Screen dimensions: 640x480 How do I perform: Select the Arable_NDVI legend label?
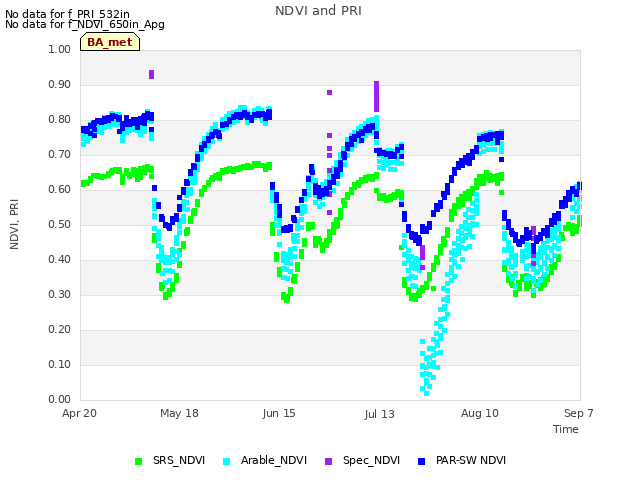pyautogui.click(x=274, y=460)
